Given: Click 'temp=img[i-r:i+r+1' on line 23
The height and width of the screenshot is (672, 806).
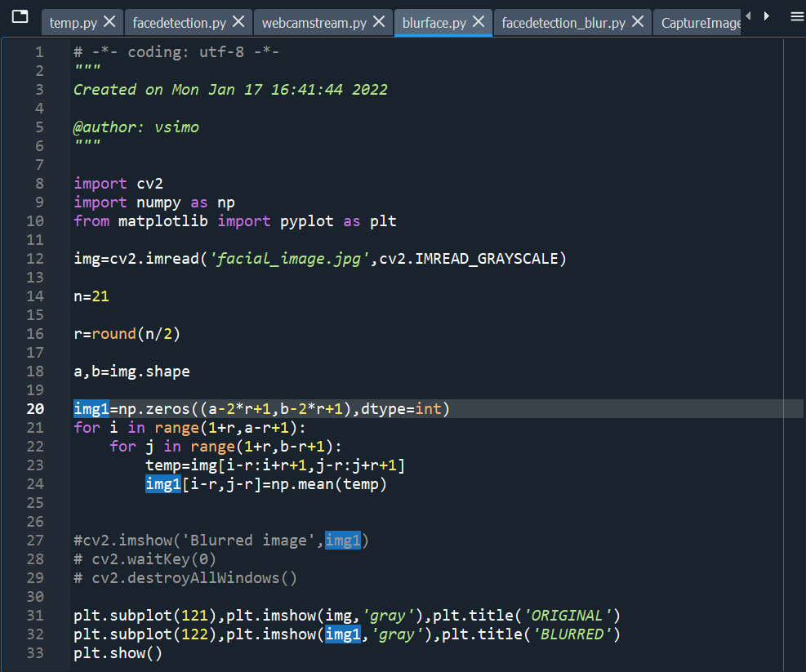Looking at the screenshot, I should pos(226,465).
